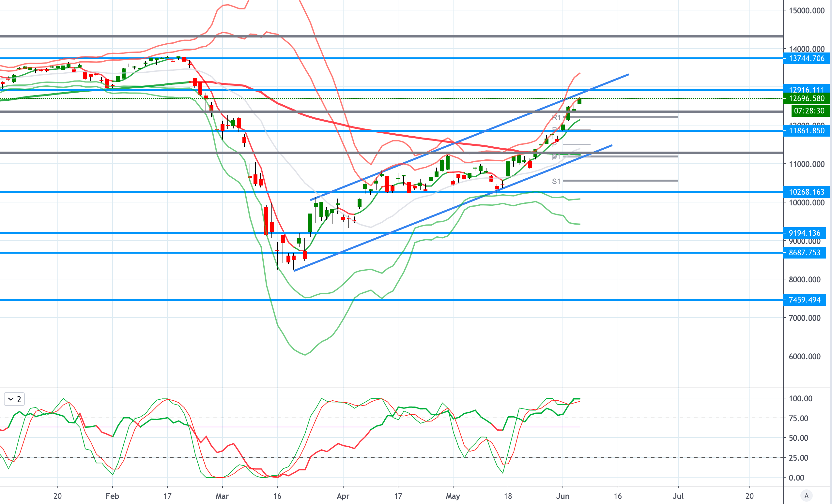This screenshot has height=504, width=832.
Task: Click the current price label 12696.580
Action: pyautogui.click(x=806, y=98)
